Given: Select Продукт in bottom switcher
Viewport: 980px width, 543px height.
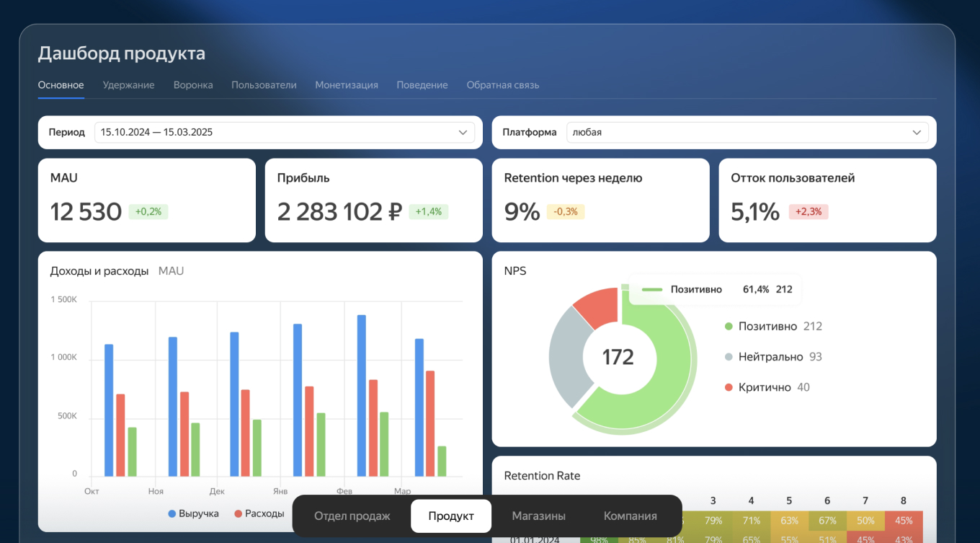Looking at the screenshot, I should tap(451, 516).
